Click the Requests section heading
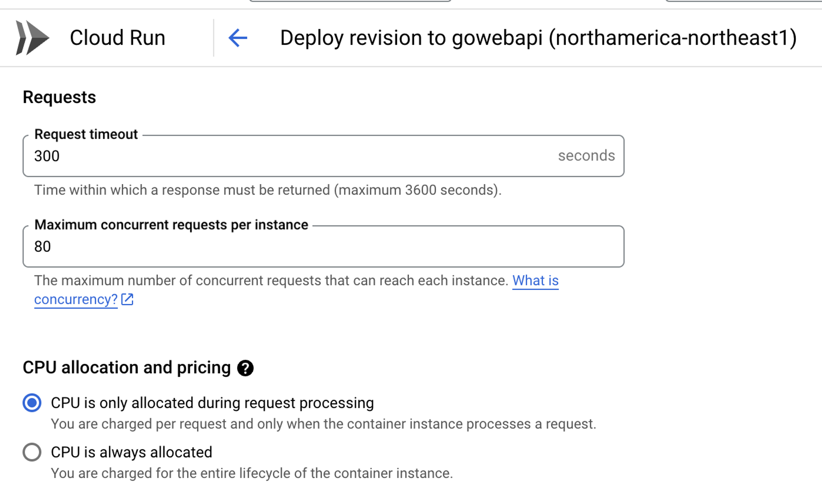Viewport: 822px width, 504px height. coord(59,97)
